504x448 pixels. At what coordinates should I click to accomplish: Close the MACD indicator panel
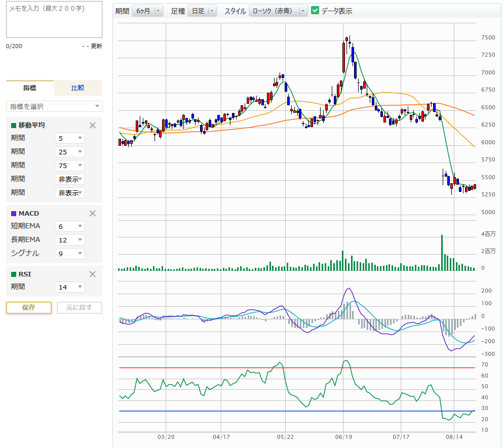[x=92, y=214]
